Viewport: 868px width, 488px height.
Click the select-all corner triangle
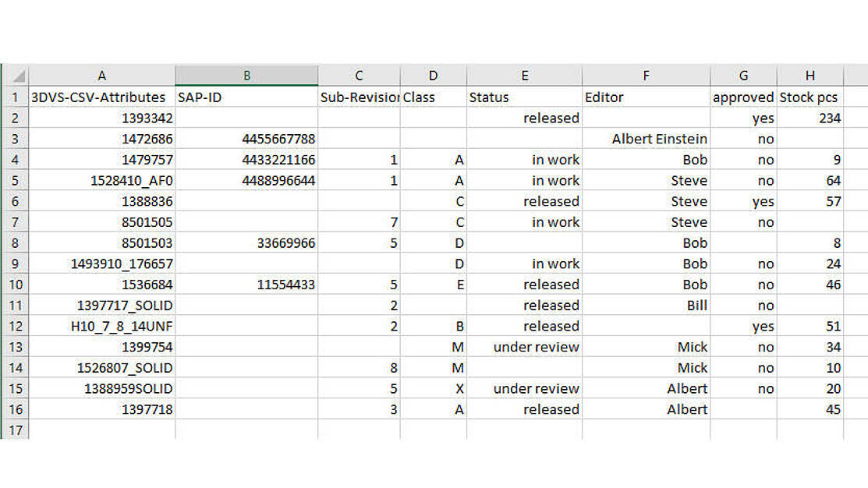click(19, 76)
